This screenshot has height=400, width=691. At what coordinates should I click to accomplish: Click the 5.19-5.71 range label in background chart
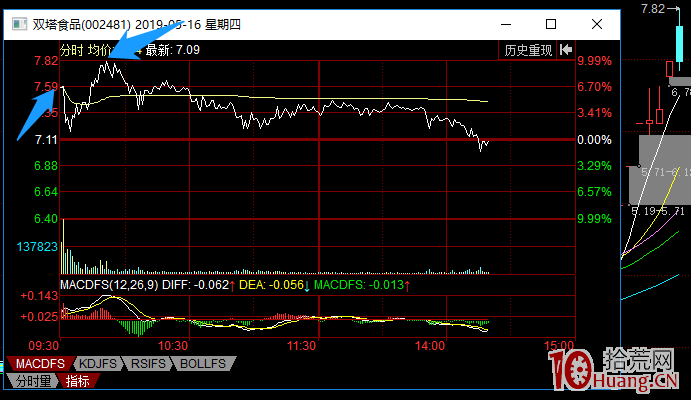coord(658,211)
